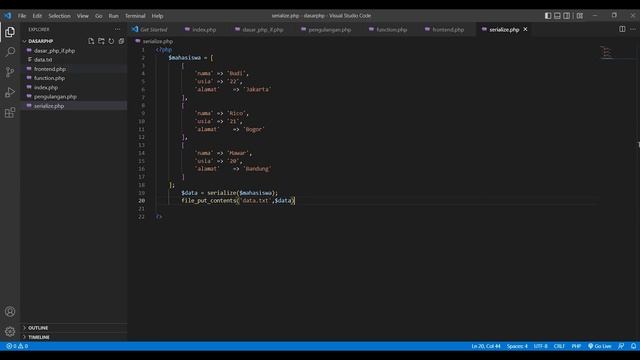Viewport: 640px width, 360px height.
Task: Split the editor to the right
Action: click(622, 29)
